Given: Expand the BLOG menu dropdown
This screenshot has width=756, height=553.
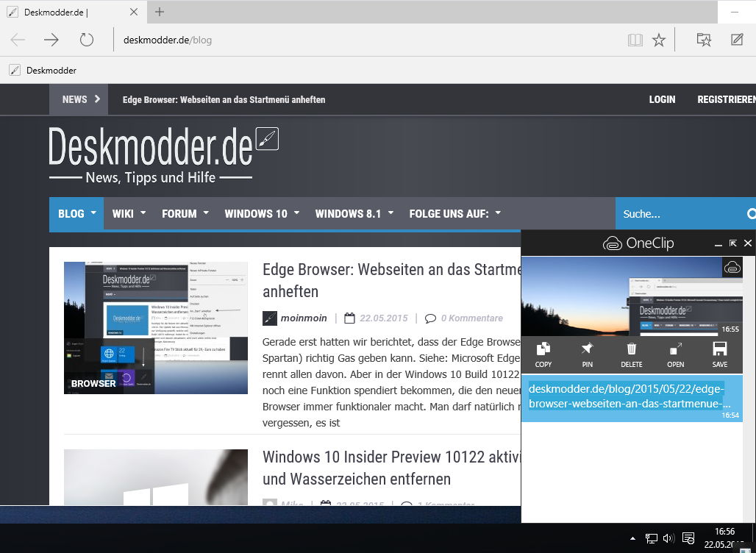Looking at the screenshot, I should pos(76,213).
